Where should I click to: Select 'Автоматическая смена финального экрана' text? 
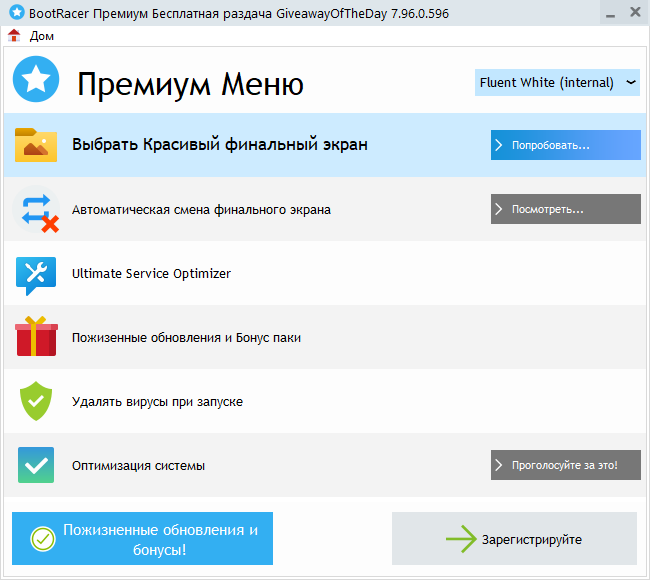coord(201,210)
